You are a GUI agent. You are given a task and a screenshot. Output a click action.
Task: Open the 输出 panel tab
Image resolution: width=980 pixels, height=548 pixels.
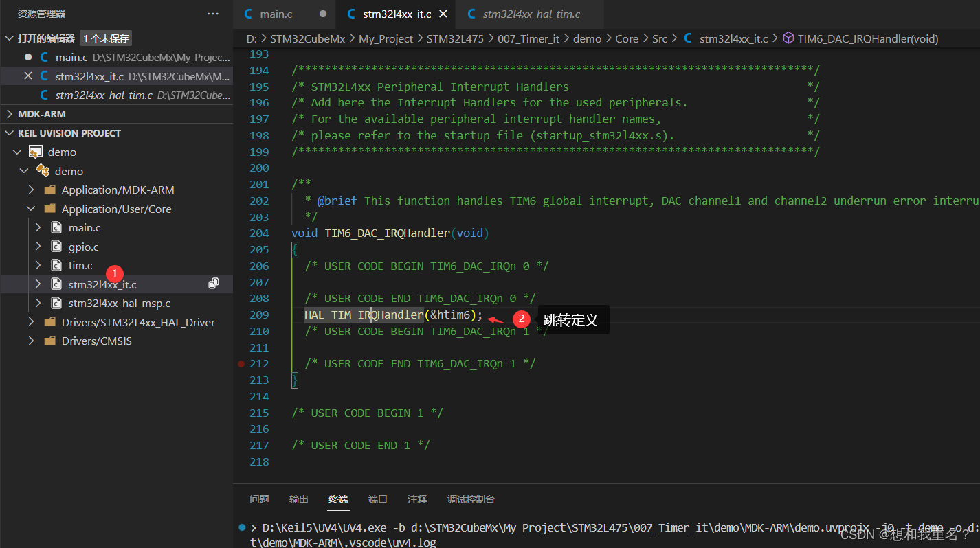[299, 499]
